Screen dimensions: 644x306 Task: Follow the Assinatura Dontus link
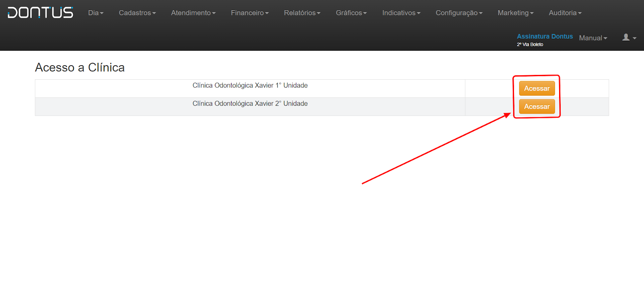pos(545,36)
